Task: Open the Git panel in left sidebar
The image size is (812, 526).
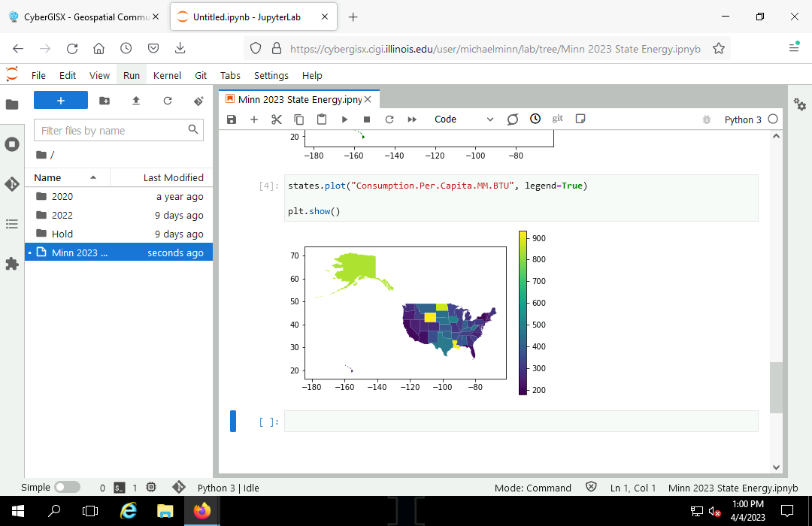Action: click(x=12, y=184)
